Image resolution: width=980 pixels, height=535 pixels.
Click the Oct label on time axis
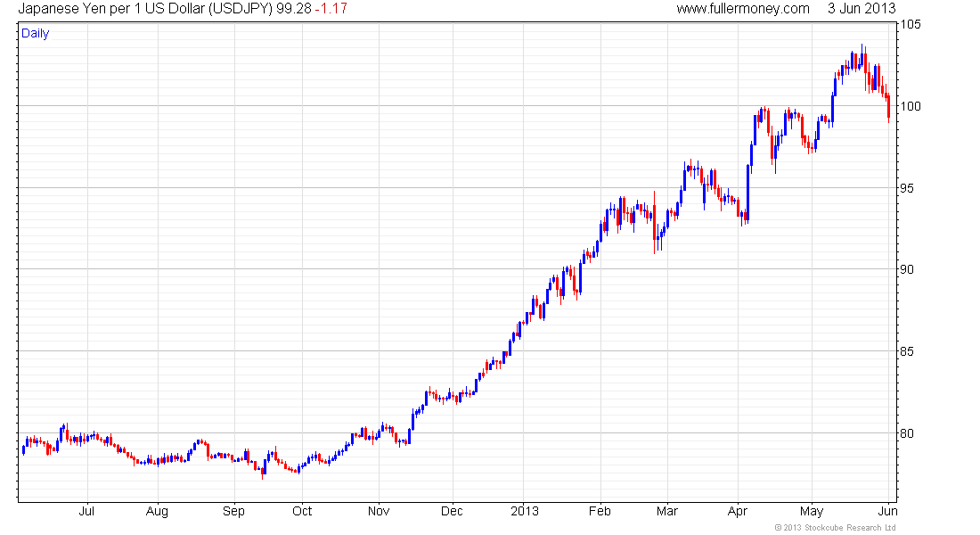click(x=303, y=511)
